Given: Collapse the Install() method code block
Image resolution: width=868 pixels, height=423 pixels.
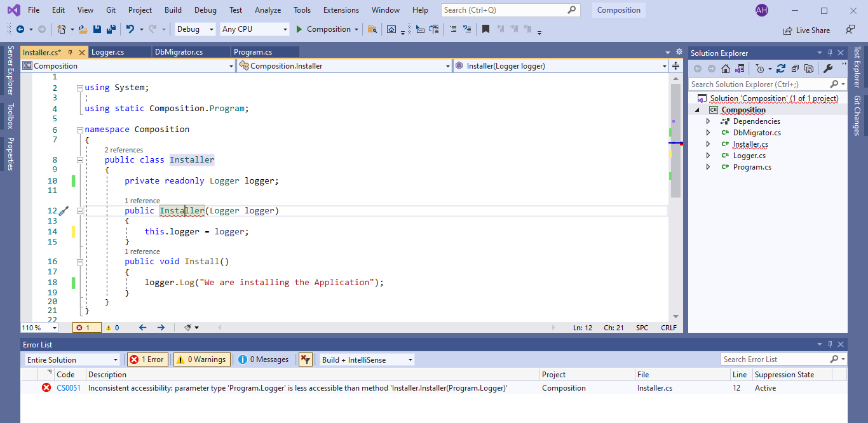Looking at the screenshot, I should (79, 261).
